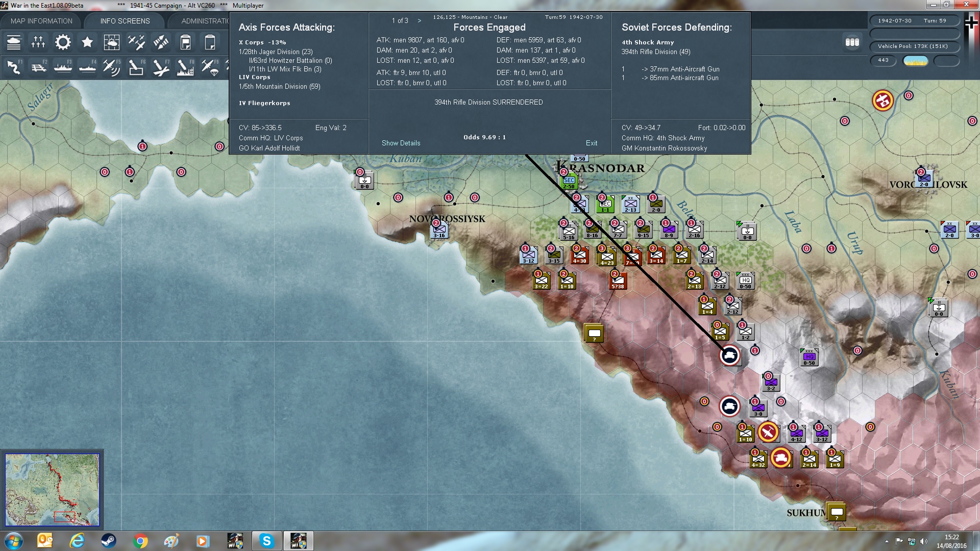The height and width of the screenshot is (551, 980).
Task: Click the production gear icon
Action: coord(63,42)
